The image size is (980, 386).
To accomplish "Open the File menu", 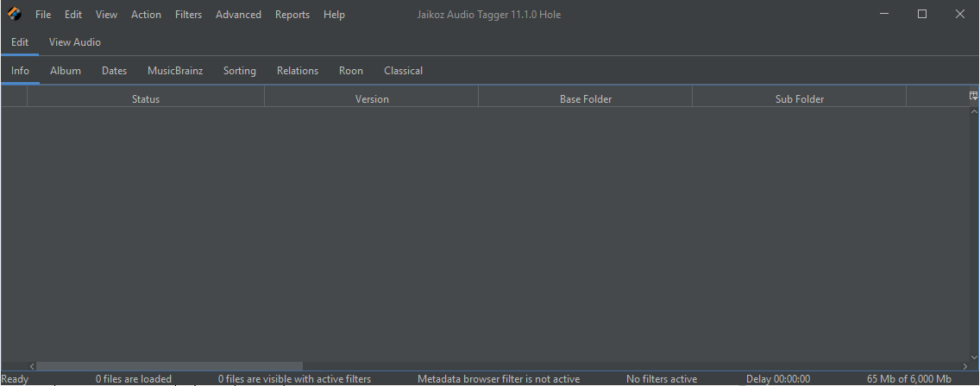I will (43, 15).
